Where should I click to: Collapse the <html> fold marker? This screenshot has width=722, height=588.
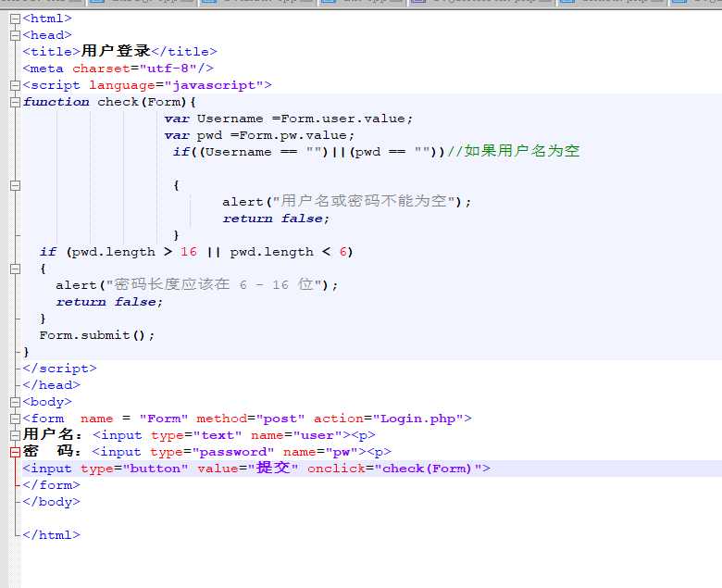15,19
